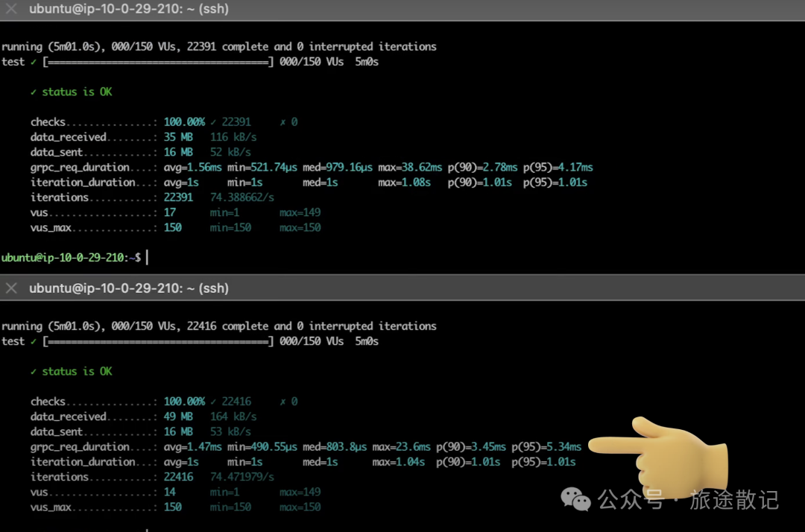805x532 pixels.
Task: Click upper max=38.62ms value
Action: click(x=410, y=167)
